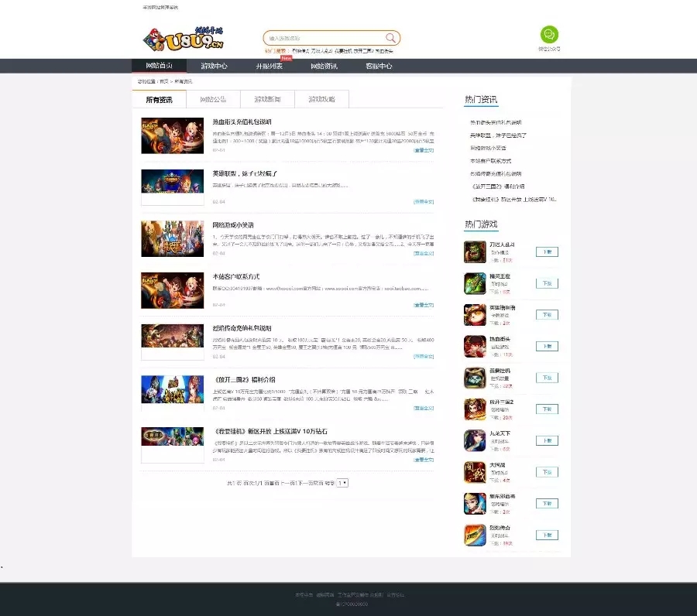
Task: Click 查看全文 link under 网络游戏小笑话 article
Action: tap(423, 253)
